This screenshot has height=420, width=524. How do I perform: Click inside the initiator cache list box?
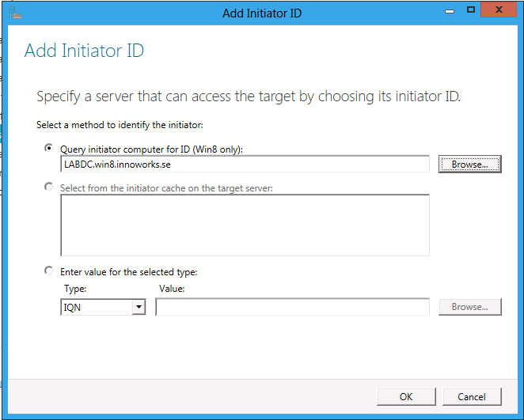tap(245, 225)
